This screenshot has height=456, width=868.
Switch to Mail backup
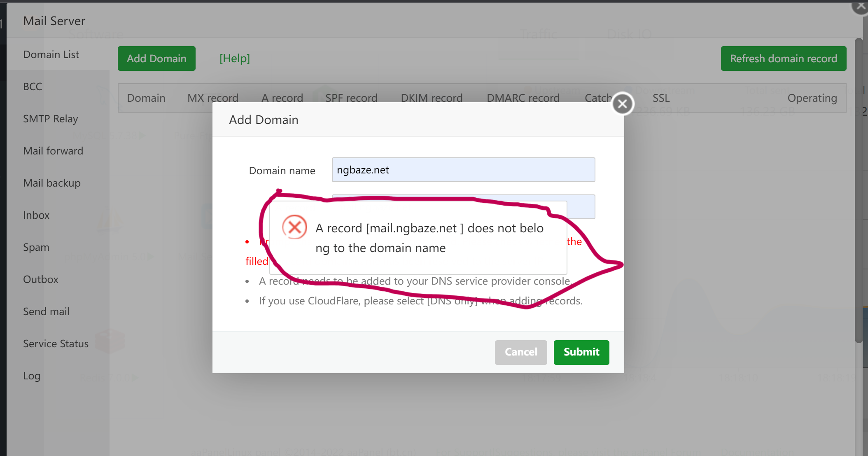[51, 183]
